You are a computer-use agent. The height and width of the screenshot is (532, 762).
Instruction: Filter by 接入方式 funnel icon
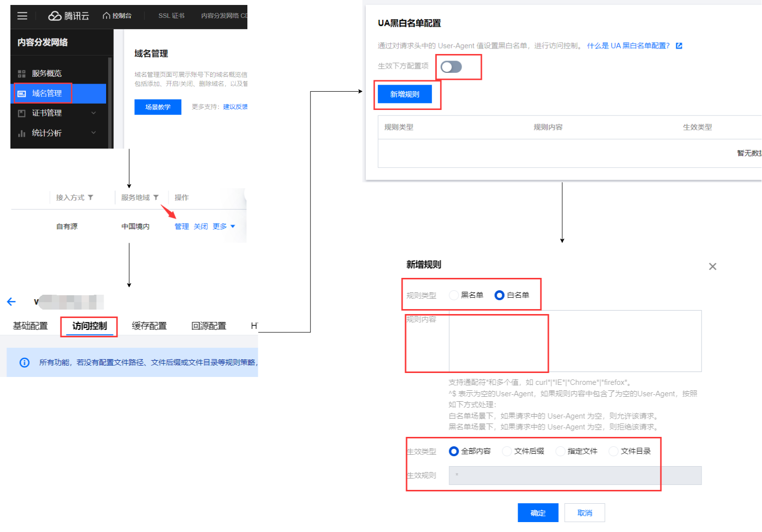click(90, 197)
